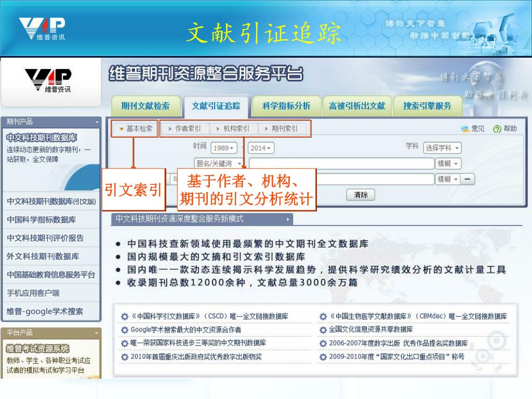Select text 2010年首届重庆出版政府奖优秀数字出版物奖
The height and width of the screenshot is (399, 532).
pos(196,356)
